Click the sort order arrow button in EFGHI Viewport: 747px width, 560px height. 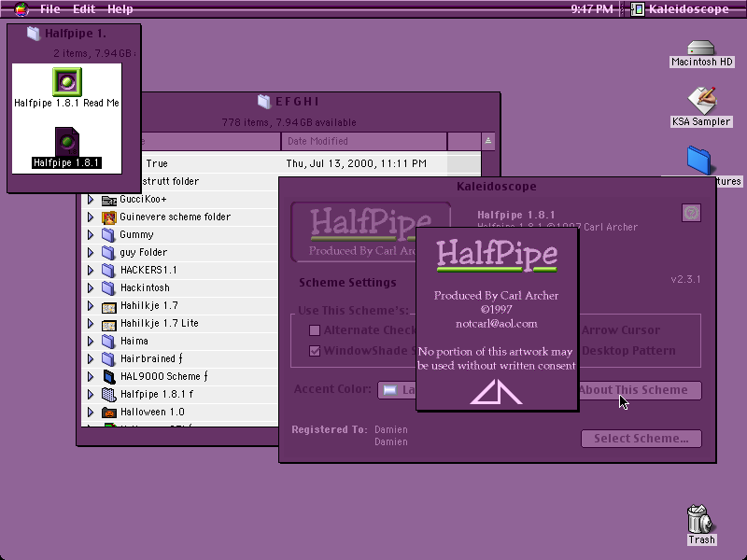(x=487, y=142)
